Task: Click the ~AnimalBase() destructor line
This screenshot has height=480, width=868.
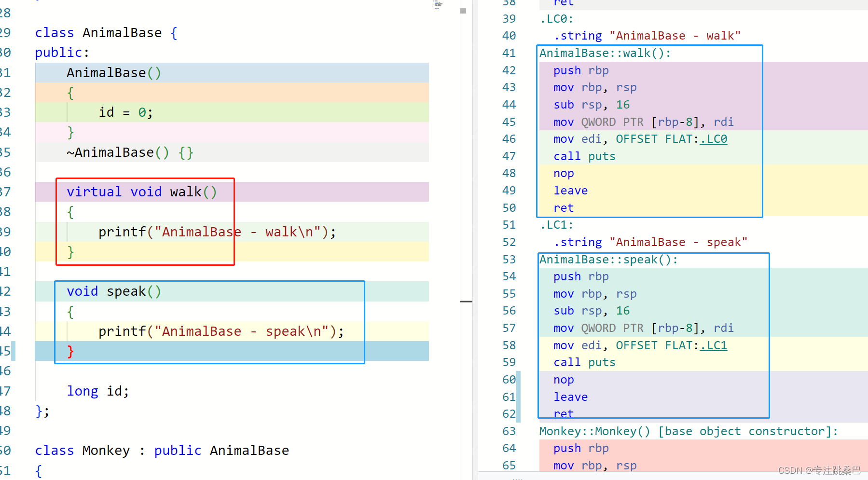Action: point(130,152)
